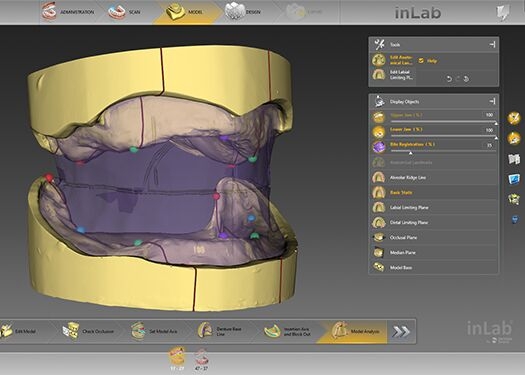Advance with the double-arrow next button

pyautogui.click(x=401, y=331)
